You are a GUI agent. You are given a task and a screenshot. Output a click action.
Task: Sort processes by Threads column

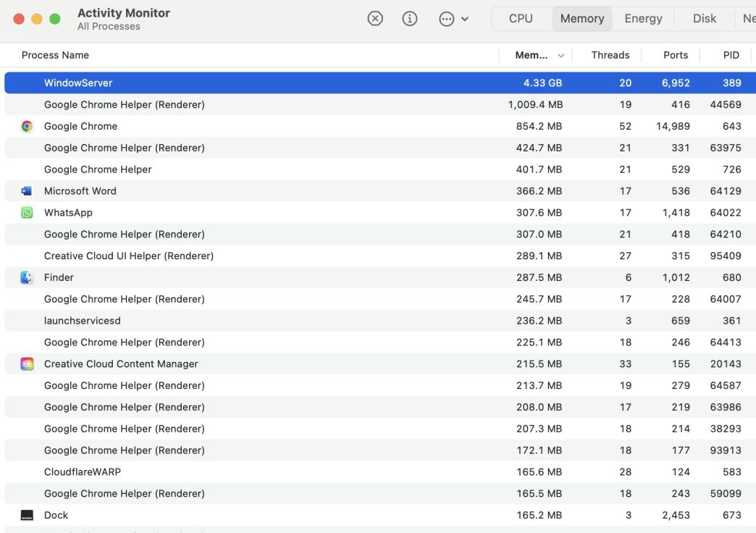[610, 55]
